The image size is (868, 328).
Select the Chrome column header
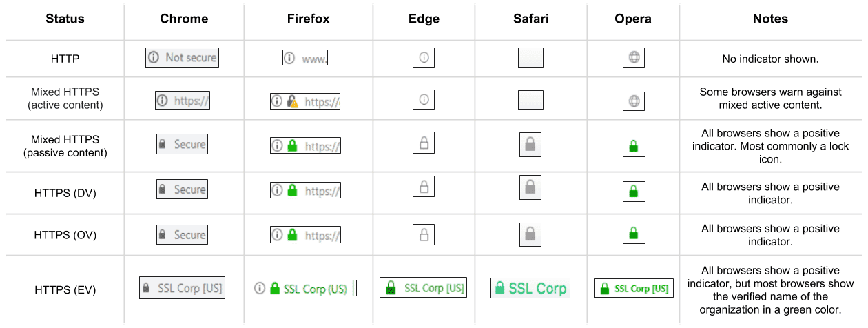pyautogui.click(x=184, y=19)
